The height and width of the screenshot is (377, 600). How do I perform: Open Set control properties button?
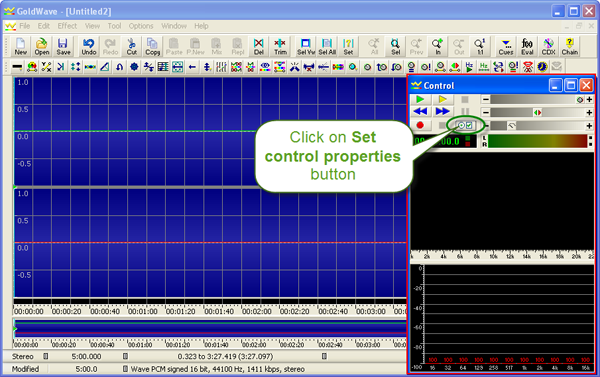[465, 125]
